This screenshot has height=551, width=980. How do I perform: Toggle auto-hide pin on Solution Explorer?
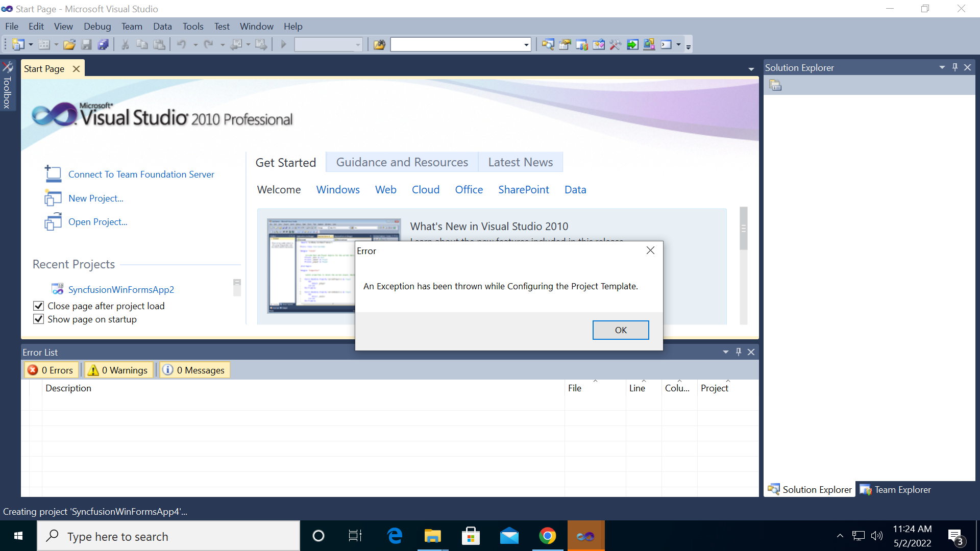955,67
